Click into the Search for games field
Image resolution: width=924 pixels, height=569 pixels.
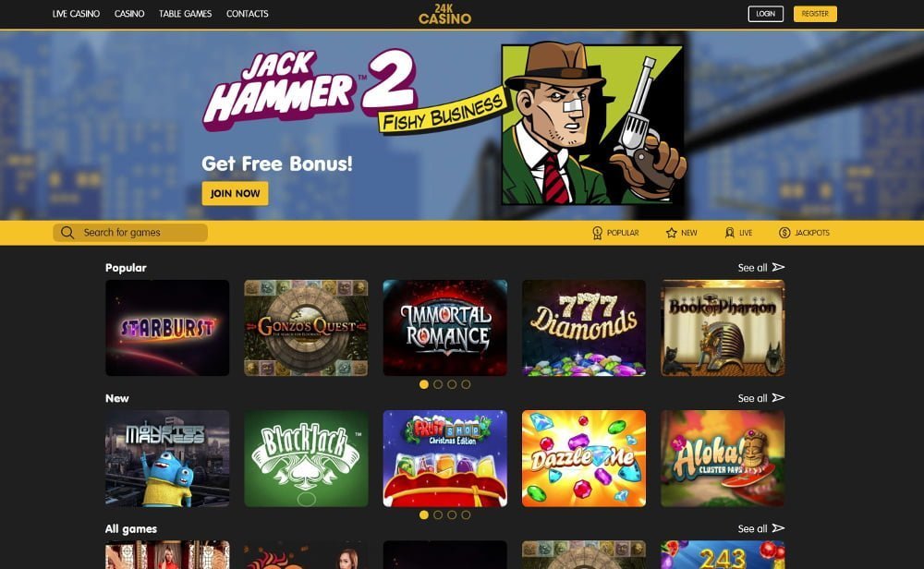[130, 233]
